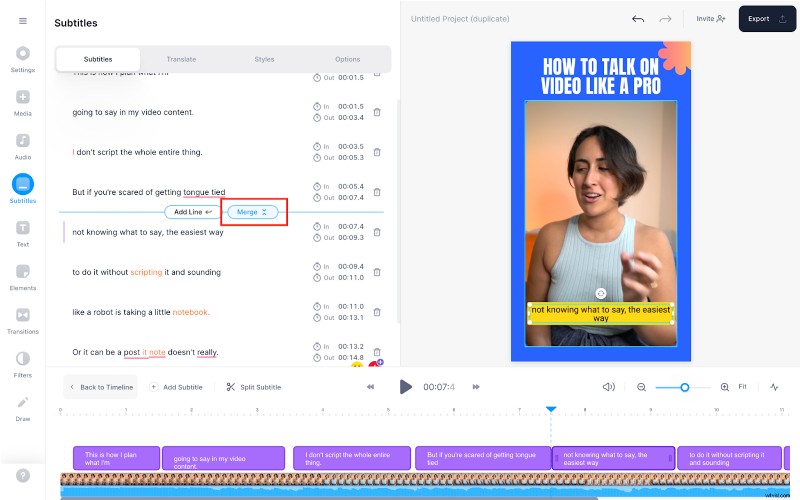Image resolution: width=800 pixels, height=500 pixels.
Task: Click the Add Line button
Action: pos(192,212)
